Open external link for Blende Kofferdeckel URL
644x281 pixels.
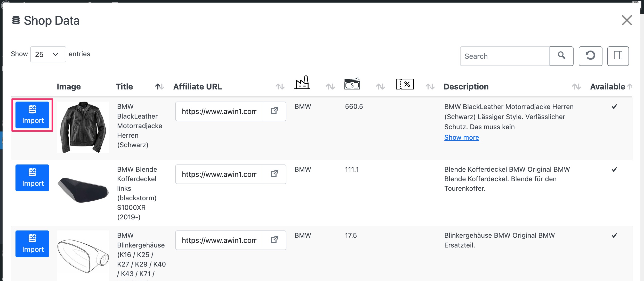tap(274, 174)
